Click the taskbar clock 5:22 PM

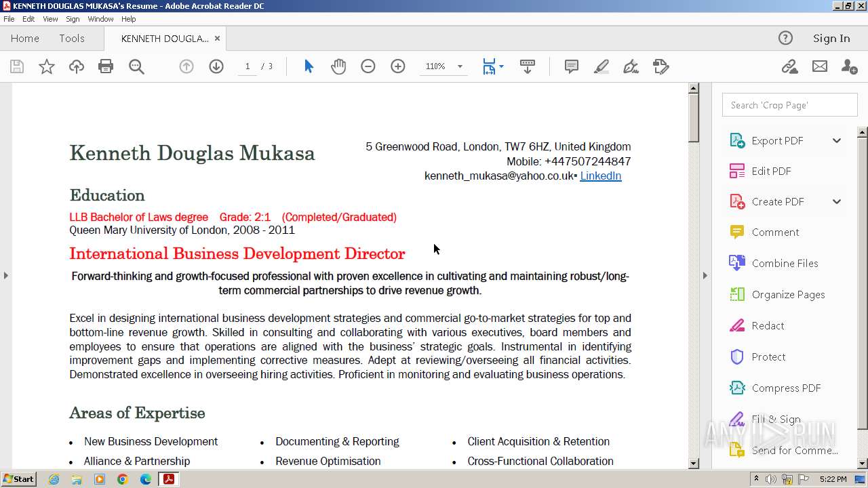tap(833, 479)
